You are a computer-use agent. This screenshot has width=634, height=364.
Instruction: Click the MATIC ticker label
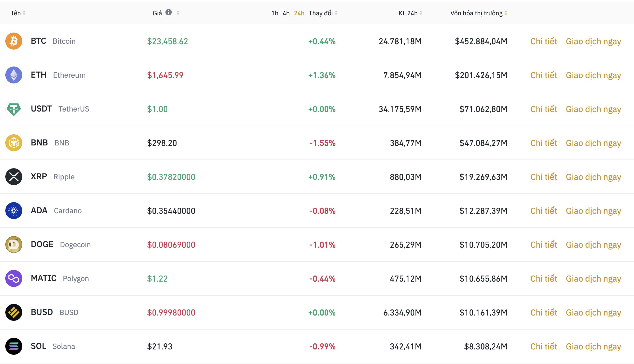43,278
